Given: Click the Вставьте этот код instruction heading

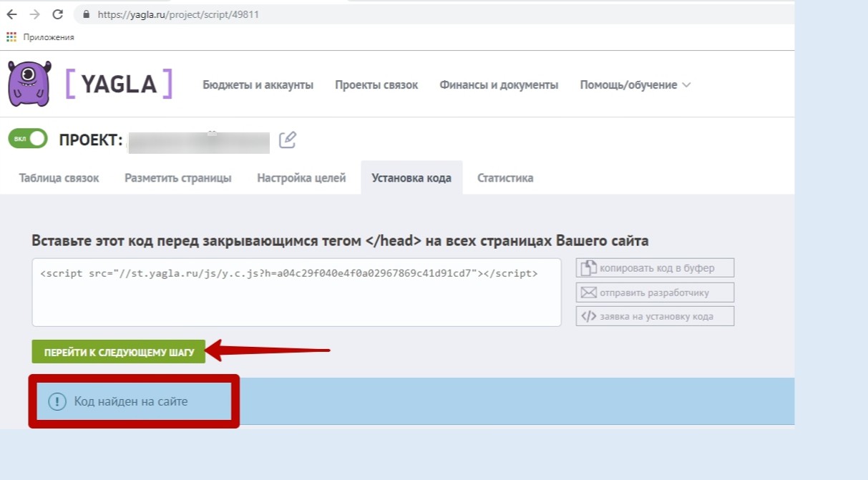Looking at the screenshot, I should 340,241.
